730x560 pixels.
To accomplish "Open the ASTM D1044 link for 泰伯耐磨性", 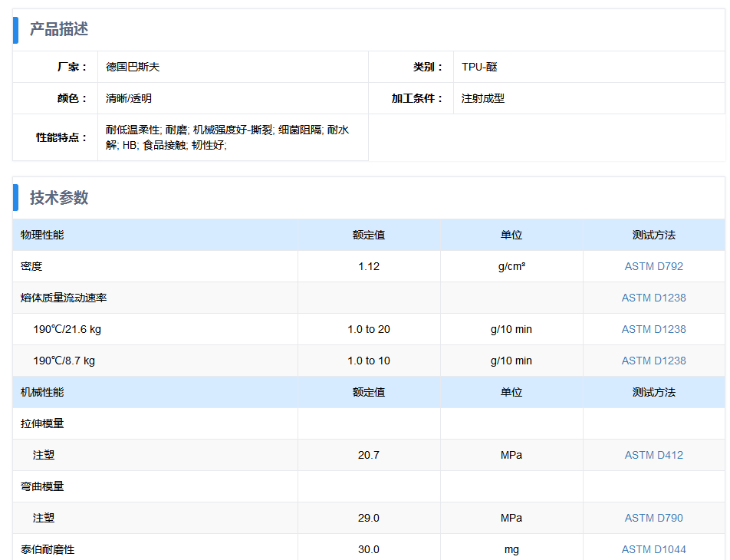I will click(653, 549).
